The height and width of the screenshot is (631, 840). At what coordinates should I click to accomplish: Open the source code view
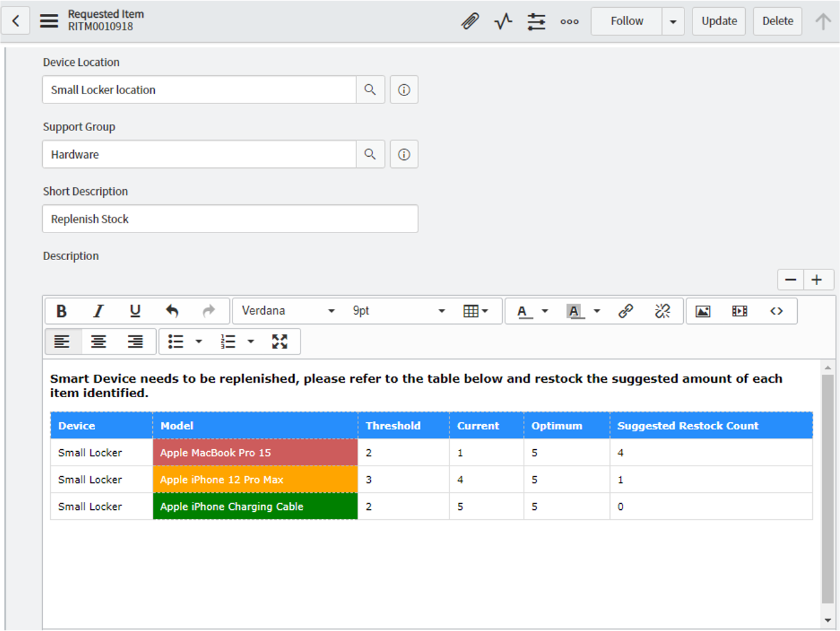tap(777, 311)
